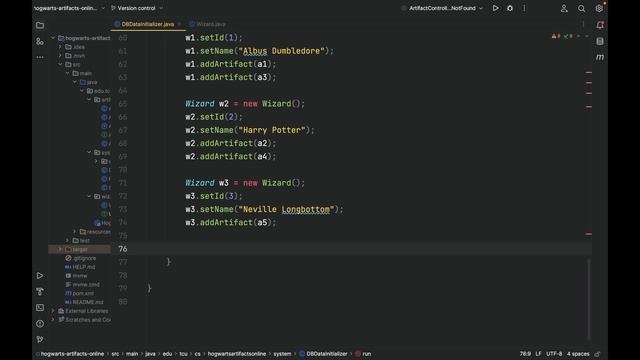Screen dimensions: 640x360
Task: Expand Scratches and Consoles node
Action: click(x=53, y=320)
